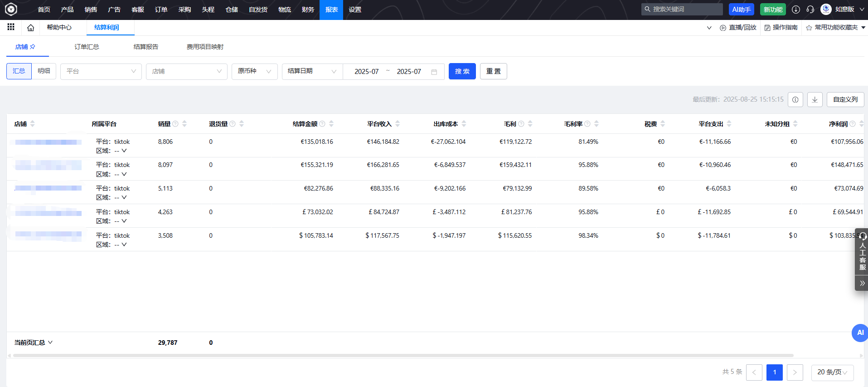Click calendar icon in date range field
868x387 pixels.
[x=434, y=72]
